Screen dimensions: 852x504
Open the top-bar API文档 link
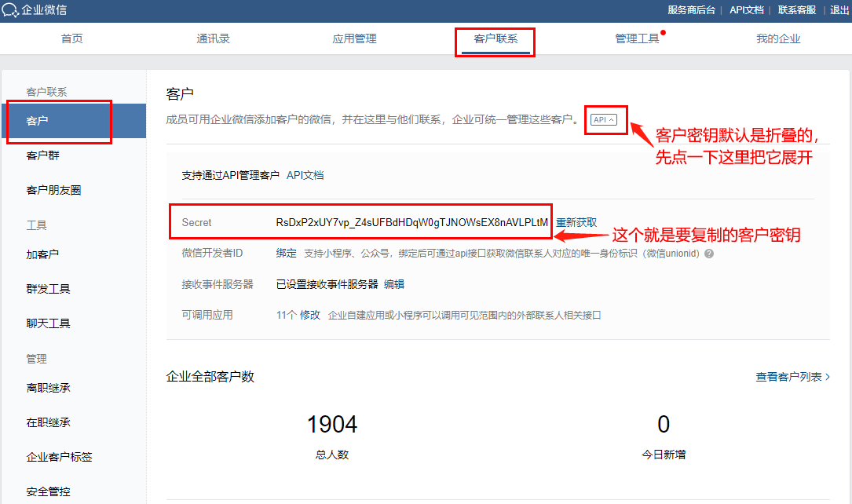coord(747,9)
